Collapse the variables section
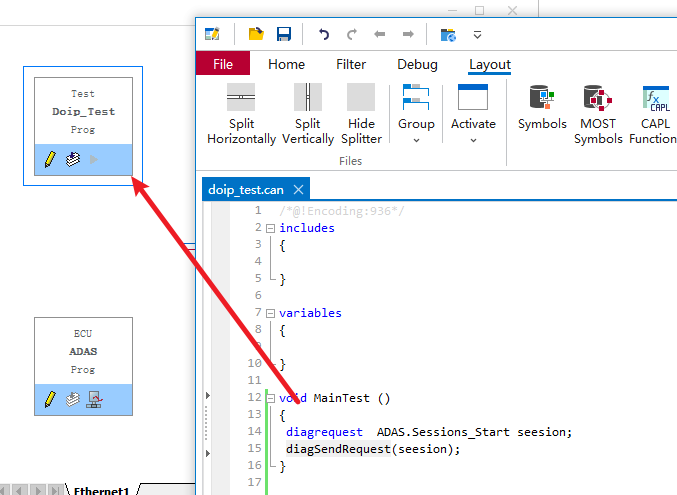Screen dimensions: 677x495 270,313
